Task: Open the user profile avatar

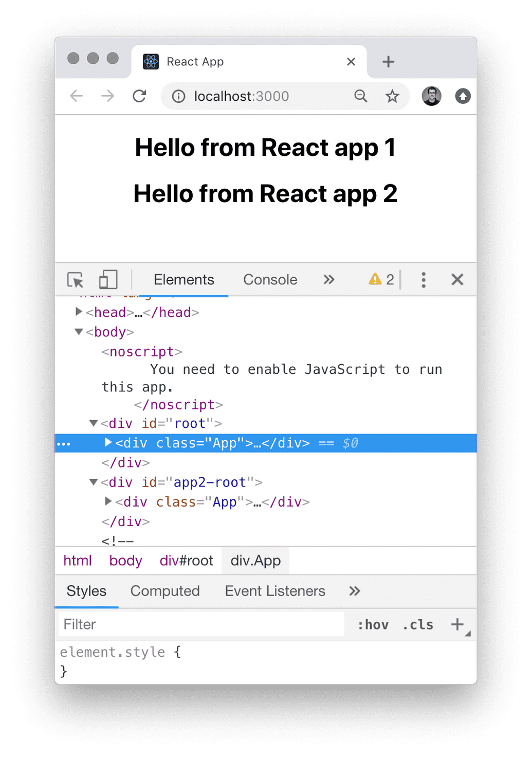Action: click(x=431, y=96)
